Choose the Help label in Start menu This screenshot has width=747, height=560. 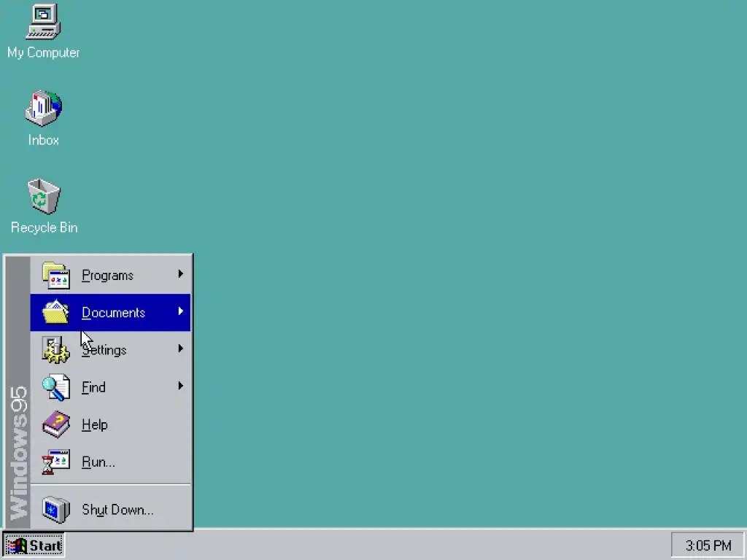point(95,425)
